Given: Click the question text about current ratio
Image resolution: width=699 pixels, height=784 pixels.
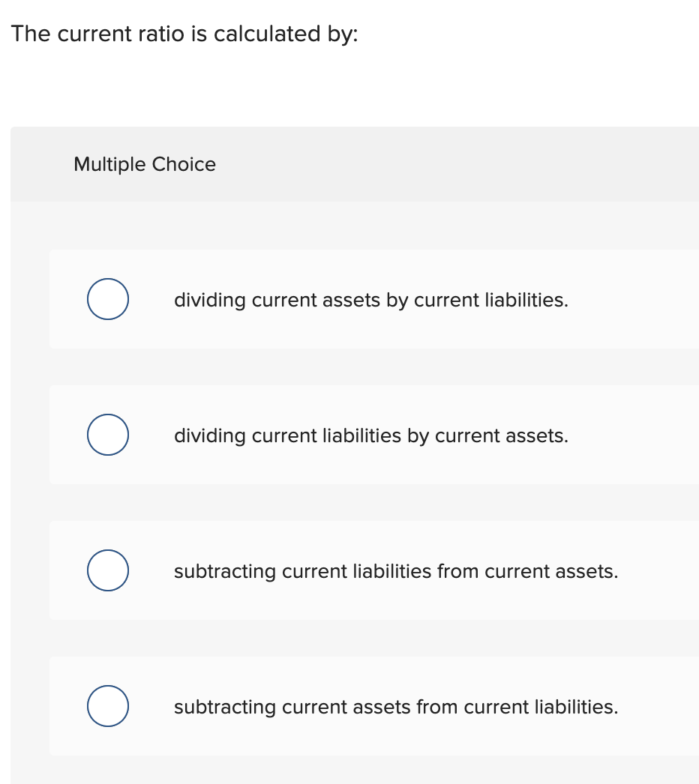Looking at the screenshot, I should (x=184, y=34).
